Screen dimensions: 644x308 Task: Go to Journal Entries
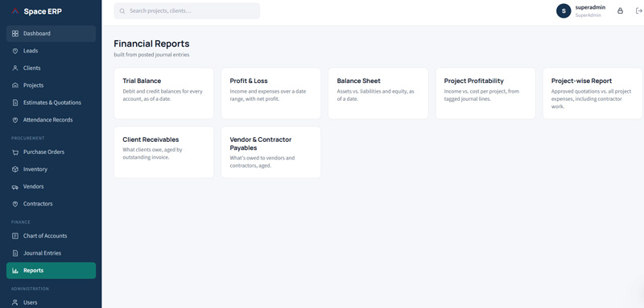click(51, 253)
